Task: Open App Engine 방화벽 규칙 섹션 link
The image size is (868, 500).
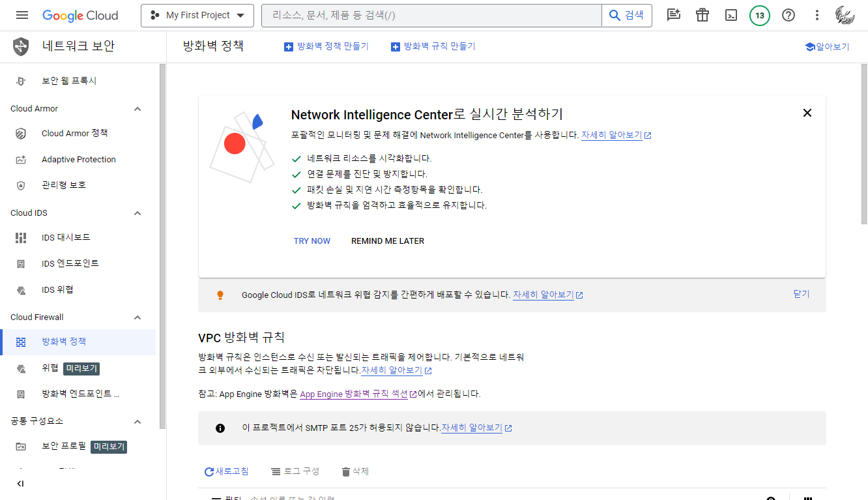Action: coord(358,394)
